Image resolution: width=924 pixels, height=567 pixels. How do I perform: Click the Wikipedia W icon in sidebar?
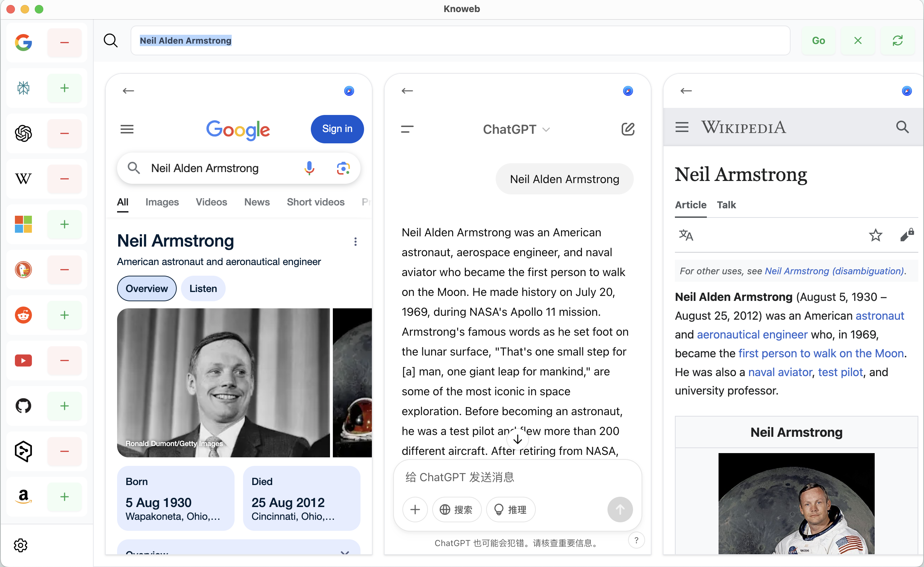[x=23, y=179]
